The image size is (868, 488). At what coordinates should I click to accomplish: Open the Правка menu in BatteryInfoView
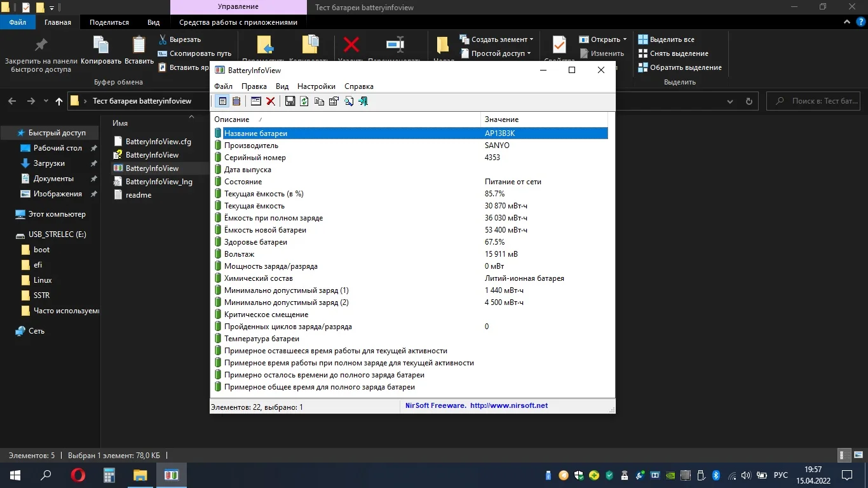254,86
